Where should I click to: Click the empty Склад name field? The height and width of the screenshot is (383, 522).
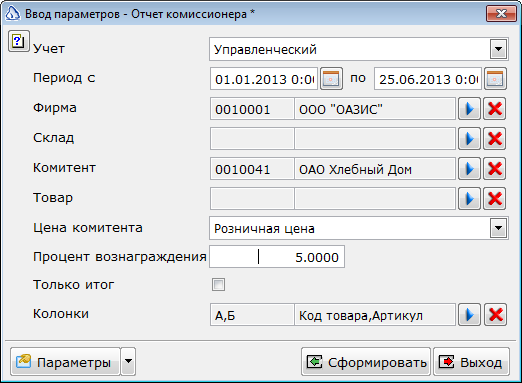click(x=375, y=139)
